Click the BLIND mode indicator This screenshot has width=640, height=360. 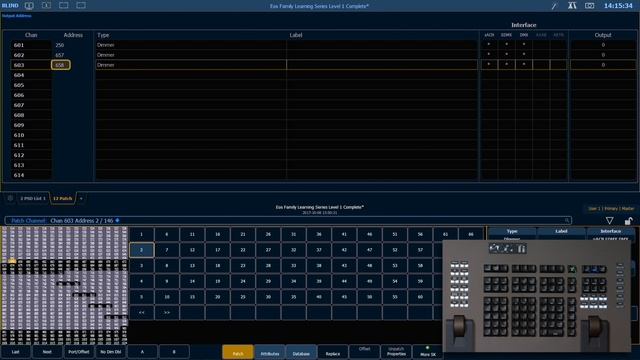10,6
